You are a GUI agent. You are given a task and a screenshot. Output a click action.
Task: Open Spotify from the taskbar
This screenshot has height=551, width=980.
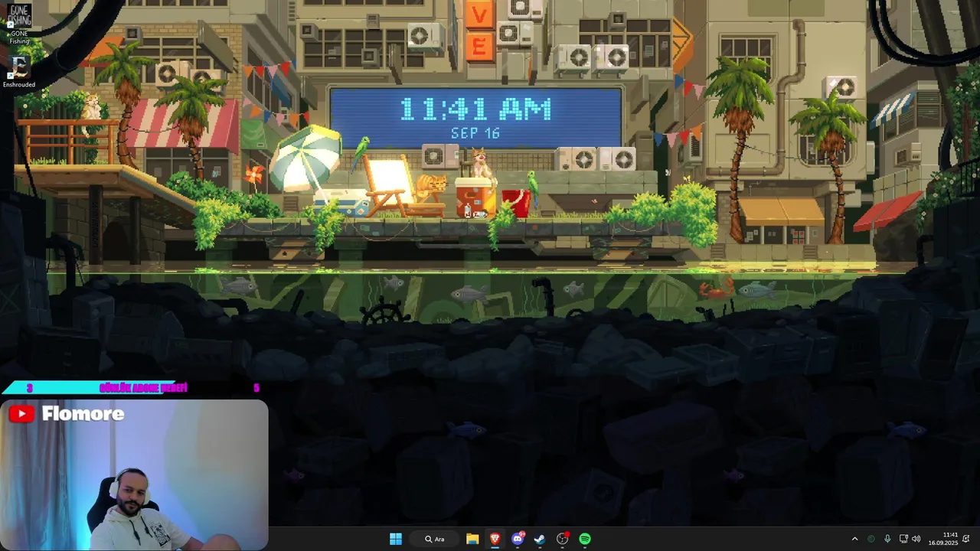pos(585,539)
